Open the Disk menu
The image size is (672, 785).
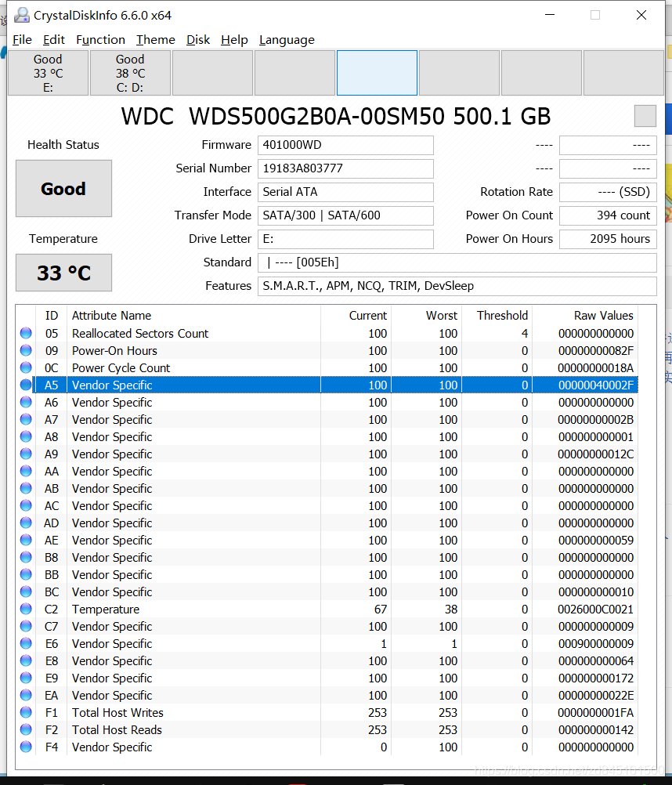pyautogui.click(x=198, y=39)
